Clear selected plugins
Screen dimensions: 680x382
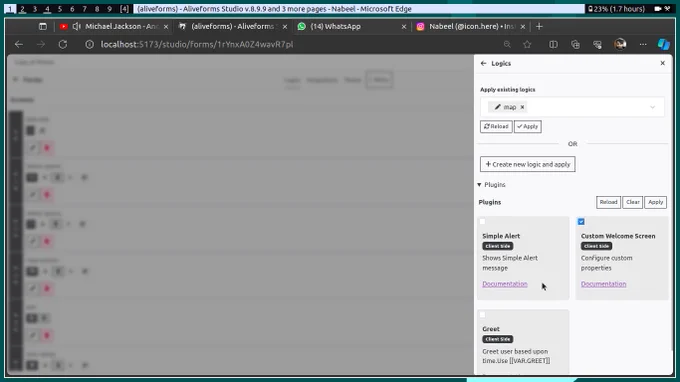click(632, 202)
